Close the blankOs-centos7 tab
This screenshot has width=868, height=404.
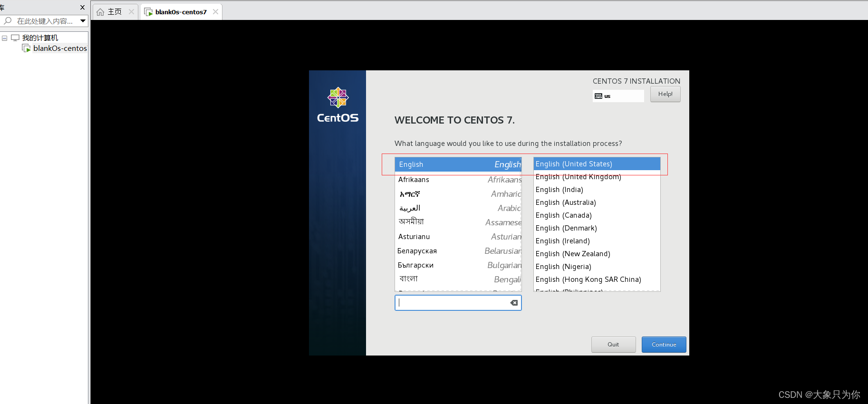click(215, 12)
